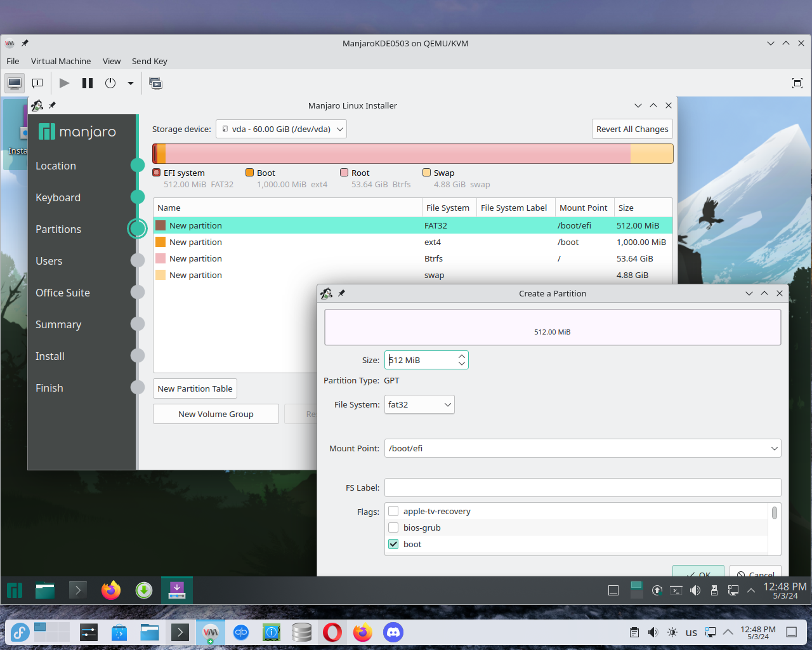
Task: Expand hidden tray icons in guest panel
Action: coord(751,590)
